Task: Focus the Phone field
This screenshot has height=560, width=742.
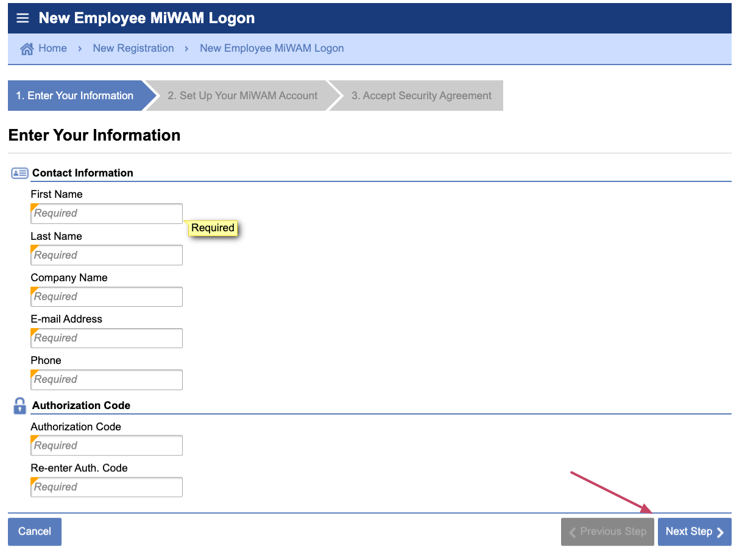Action: point(107,379)
